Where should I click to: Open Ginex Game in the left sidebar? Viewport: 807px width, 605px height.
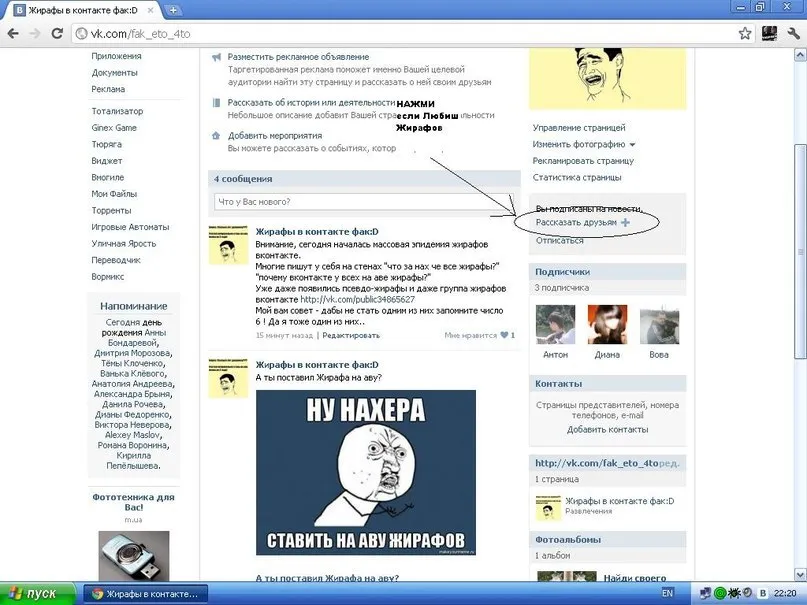click(x=114, y=128)
